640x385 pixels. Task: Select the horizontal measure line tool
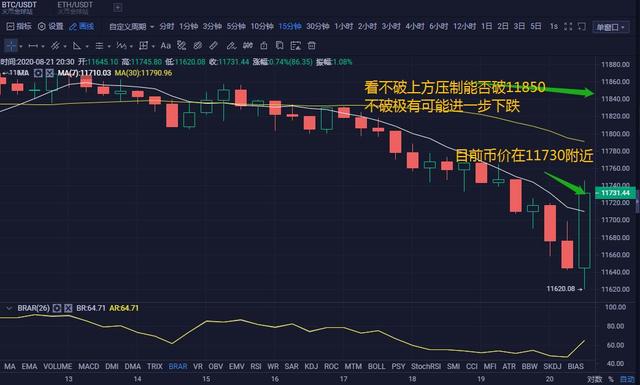pos(33,46)
